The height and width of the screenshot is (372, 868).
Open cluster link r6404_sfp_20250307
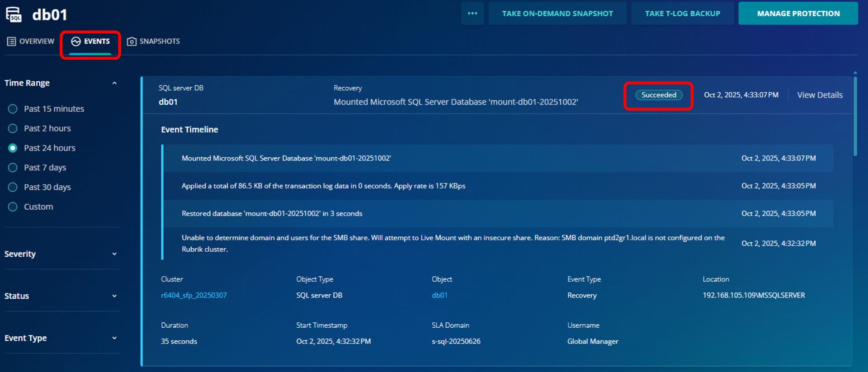pos(194,295)
